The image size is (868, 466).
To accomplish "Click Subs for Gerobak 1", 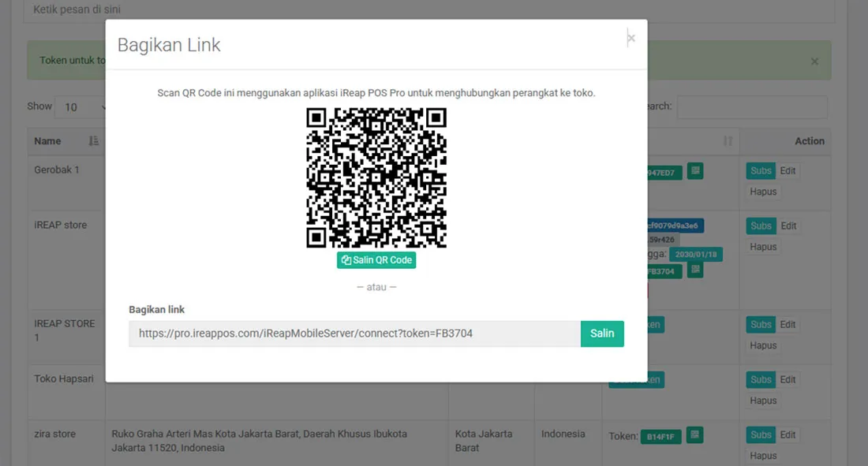I will pos(761,171).
